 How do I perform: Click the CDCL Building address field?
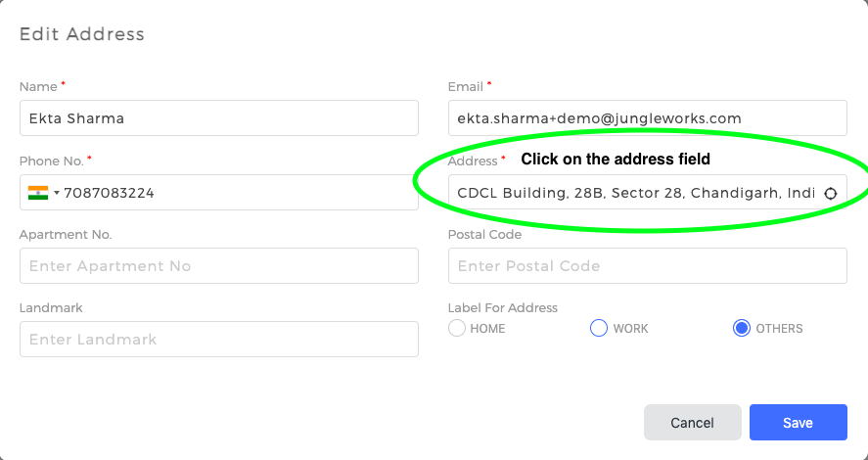(648, 193)
